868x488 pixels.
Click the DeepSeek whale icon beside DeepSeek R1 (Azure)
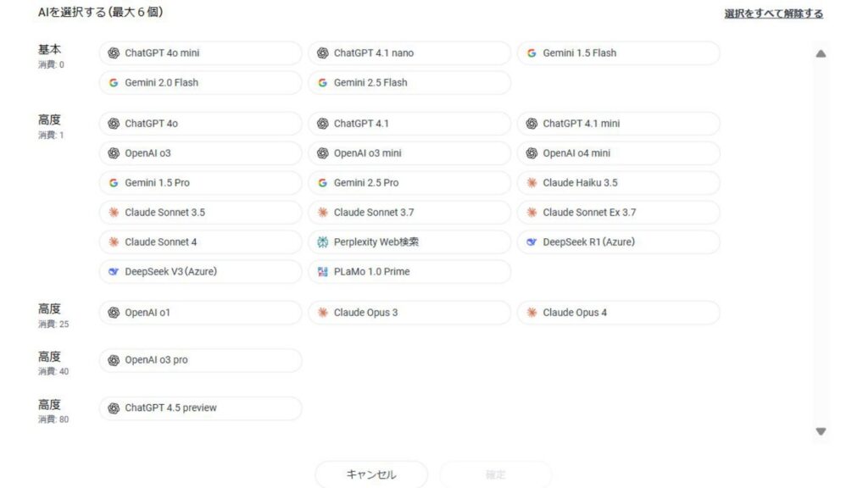(531, 241)
